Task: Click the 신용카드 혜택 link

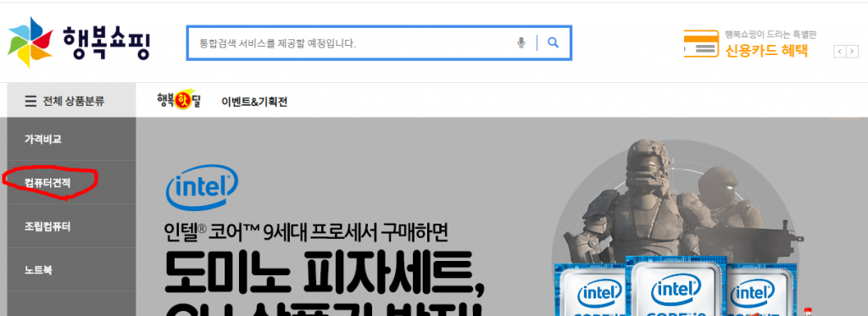Action: pyautogui.click(x=766, y=51)
